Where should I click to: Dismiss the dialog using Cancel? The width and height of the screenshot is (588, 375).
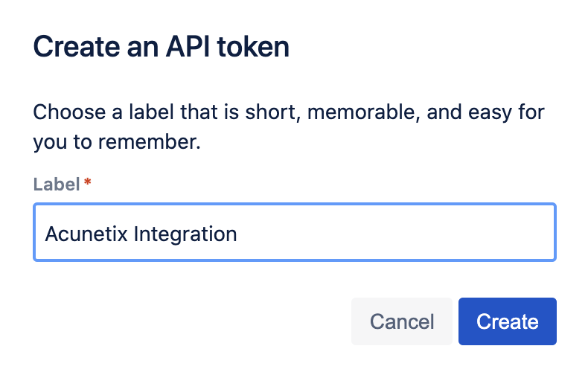(x=402, y=321)
